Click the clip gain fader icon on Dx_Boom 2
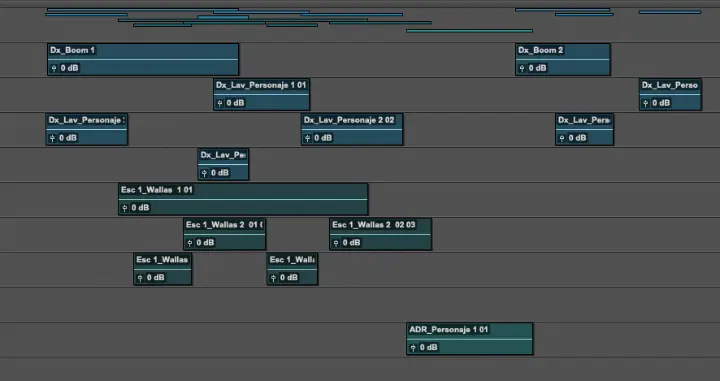720x381 pixels. 522,68
